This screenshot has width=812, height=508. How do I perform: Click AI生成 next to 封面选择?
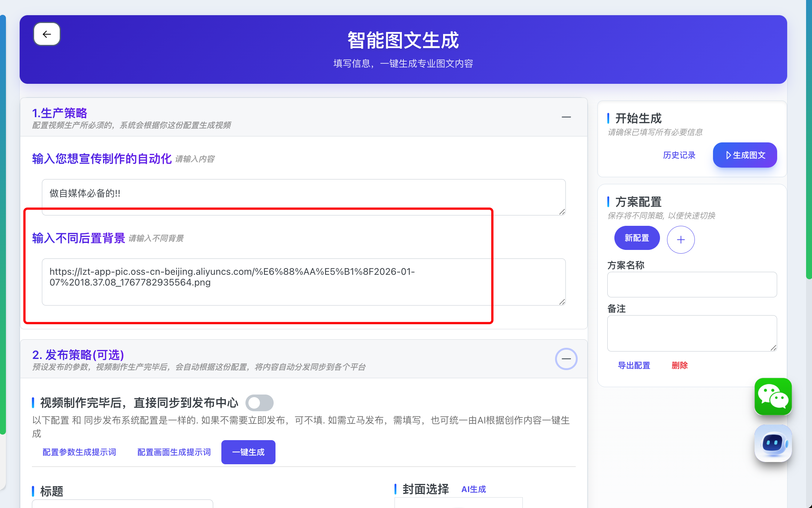tap(473, 489)
